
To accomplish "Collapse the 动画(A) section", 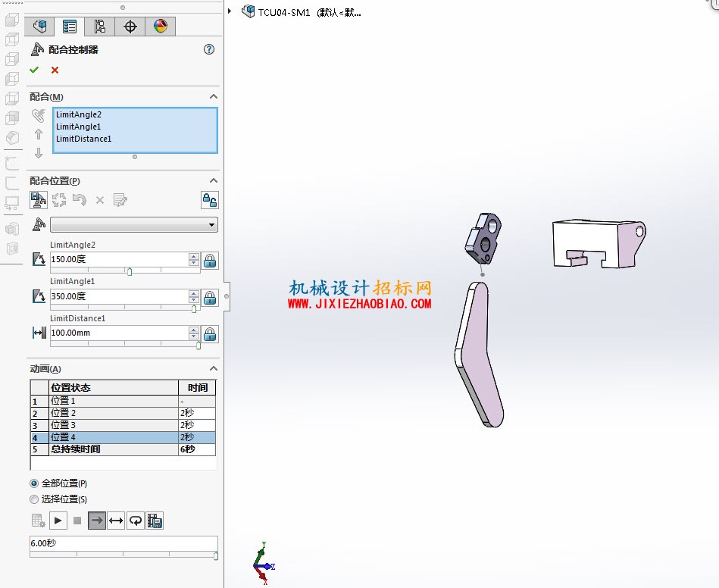I will tap(213, 369).
